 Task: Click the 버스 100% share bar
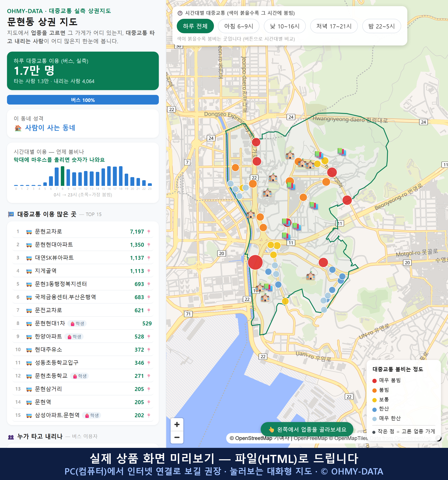click(83, 100)
